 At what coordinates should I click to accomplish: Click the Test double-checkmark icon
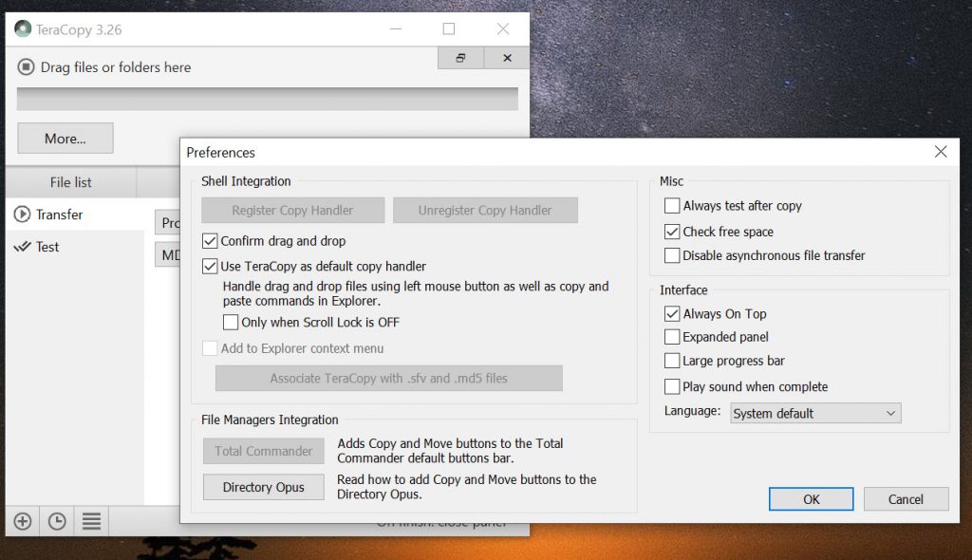[x=23, y=247]
